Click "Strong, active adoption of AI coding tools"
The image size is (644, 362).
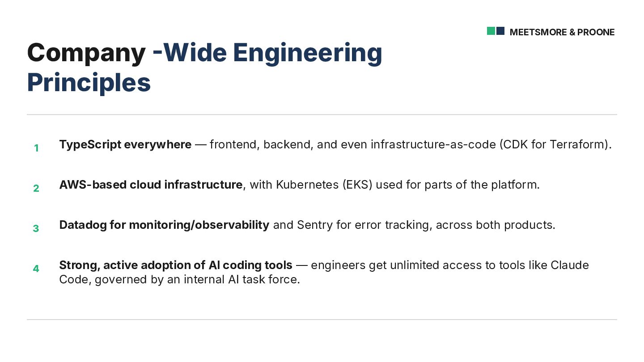pos(176,265)
